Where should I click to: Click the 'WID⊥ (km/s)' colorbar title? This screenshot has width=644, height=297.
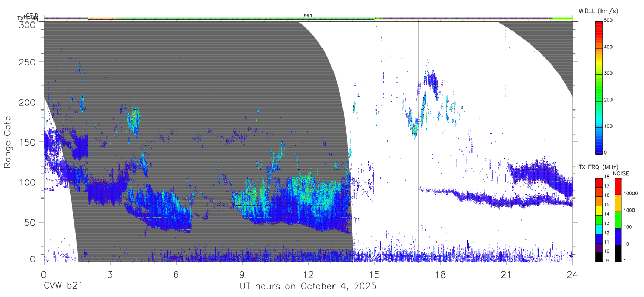coord(599,11)
